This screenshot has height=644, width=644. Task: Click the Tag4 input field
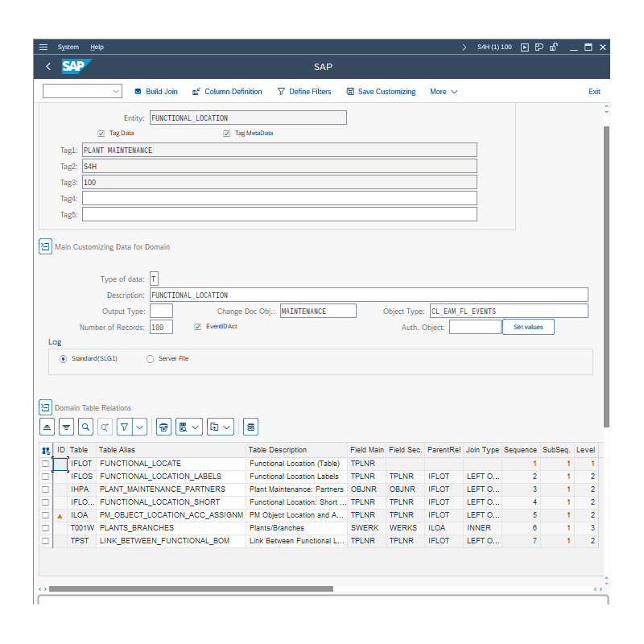[279, 198]
